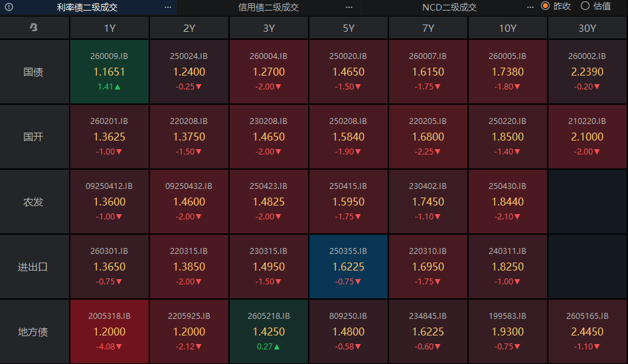Click bond code 220310.IB

click(428, 251)
